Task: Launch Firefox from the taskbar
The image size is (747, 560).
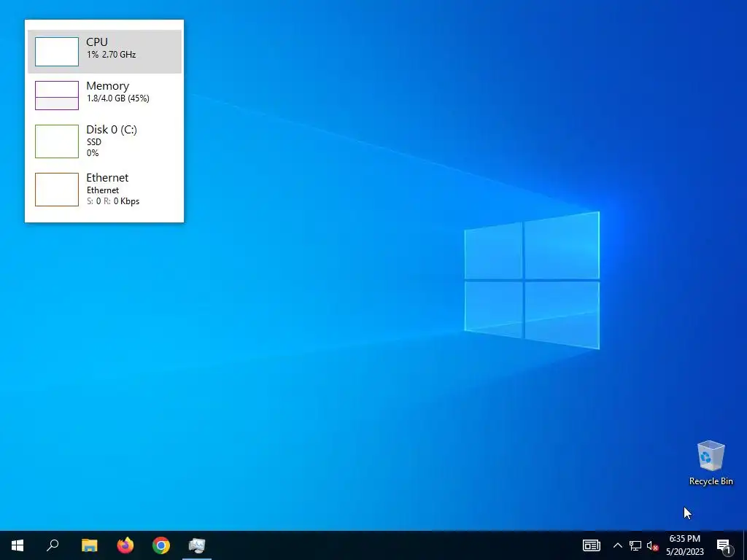Action: (x=125, y=545)
